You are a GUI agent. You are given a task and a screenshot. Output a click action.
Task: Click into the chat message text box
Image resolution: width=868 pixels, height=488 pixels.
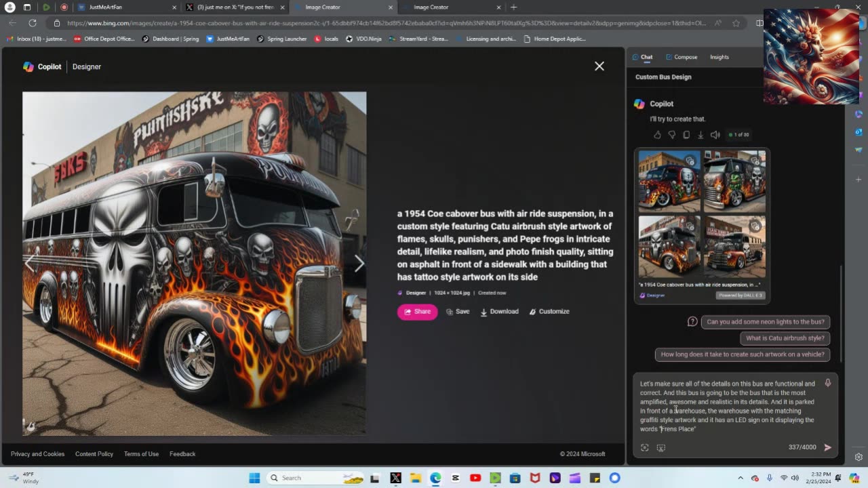click(x=728, y=406)
